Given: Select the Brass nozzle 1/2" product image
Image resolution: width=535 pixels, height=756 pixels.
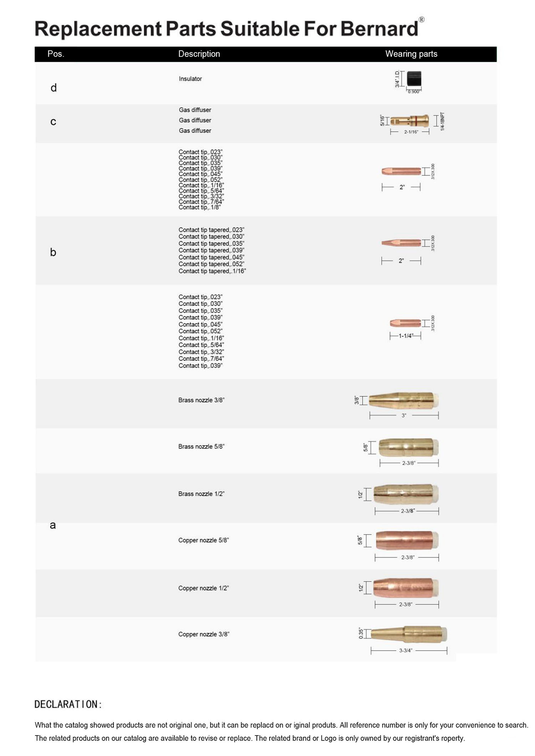Looking at the screenshot, I should 406,494.
